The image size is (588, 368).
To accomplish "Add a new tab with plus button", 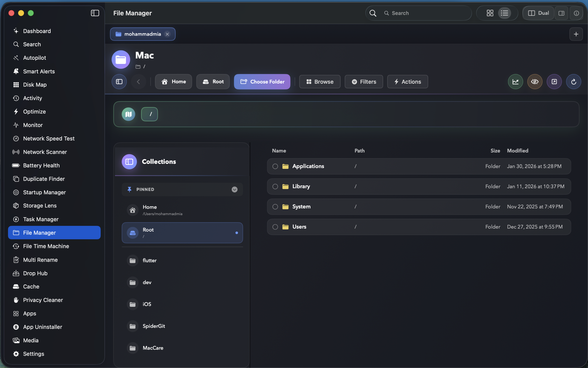I will point(576,34).
